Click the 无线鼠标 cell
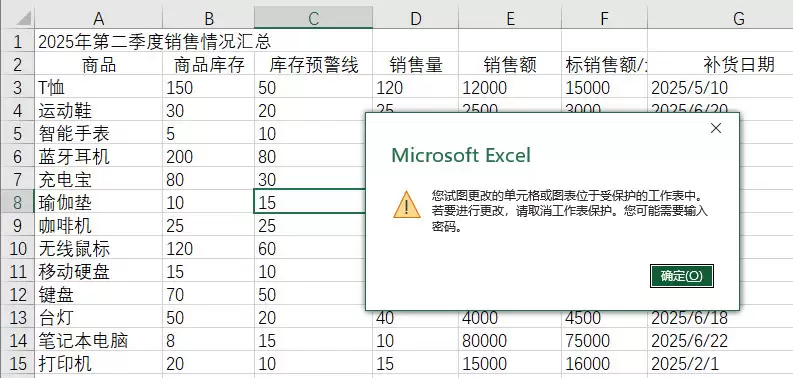The image size is (793, 378). (x=99, y=248)
